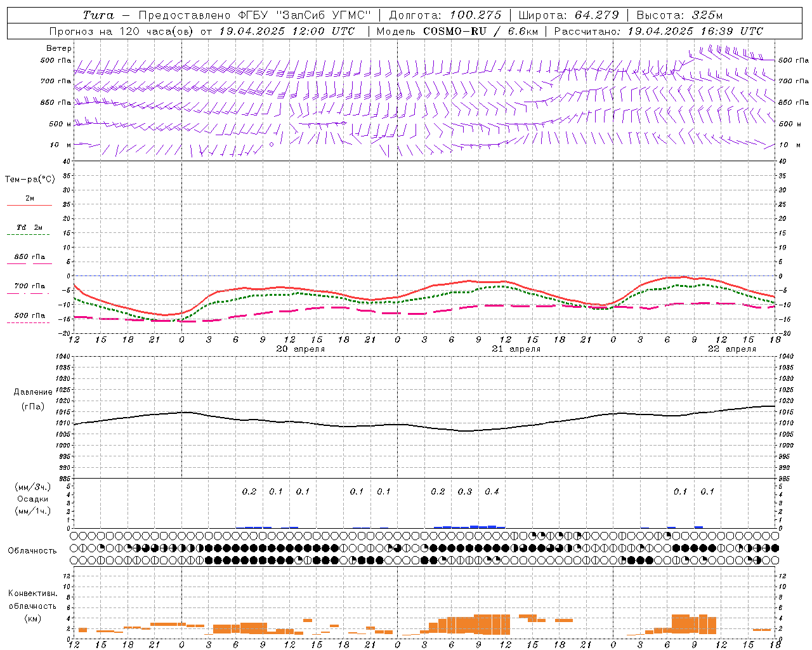Click the 'Ветер' wind panel label

tap(59, 48)
